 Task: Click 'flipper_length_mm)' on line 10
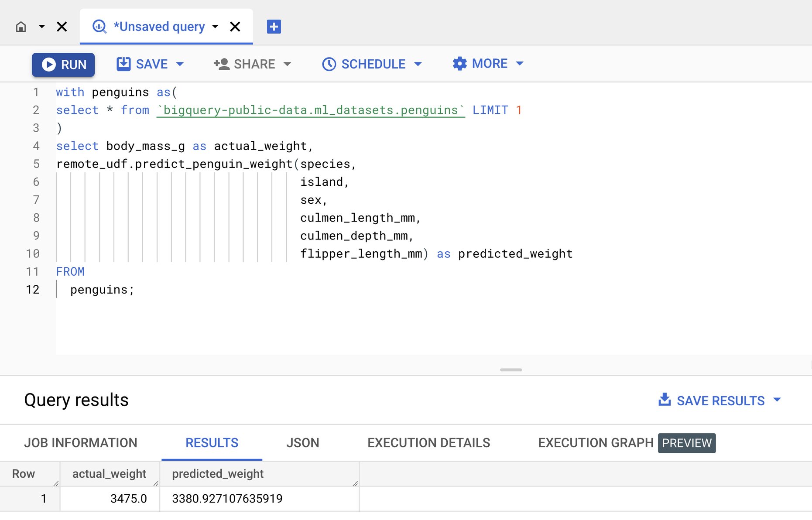click(x=364, y=253)
